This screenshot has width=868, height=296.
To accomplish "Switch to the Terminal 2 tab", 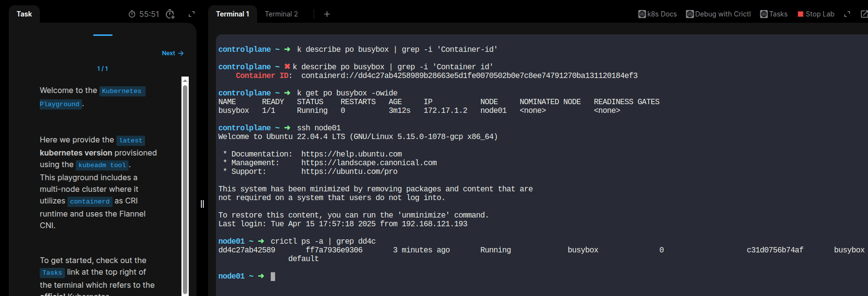I will click(281, 14).
